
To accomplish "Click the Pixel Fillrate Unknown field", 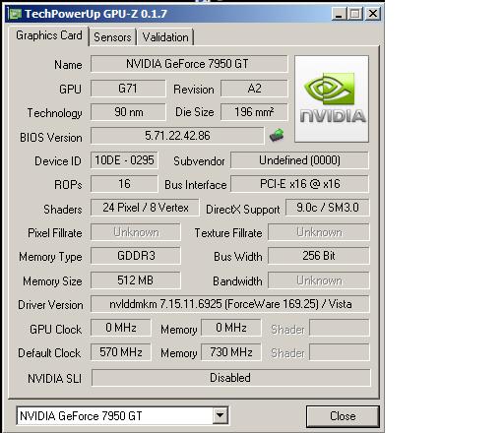I will click(x=136, y=232).
